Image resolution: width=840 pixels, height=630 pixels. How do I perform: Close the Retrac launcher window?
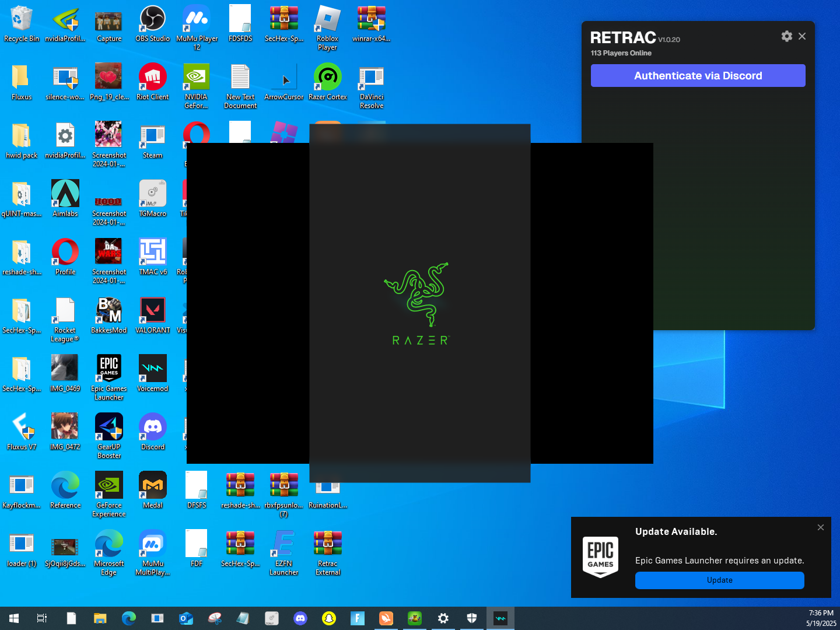[x=802, y=36]
